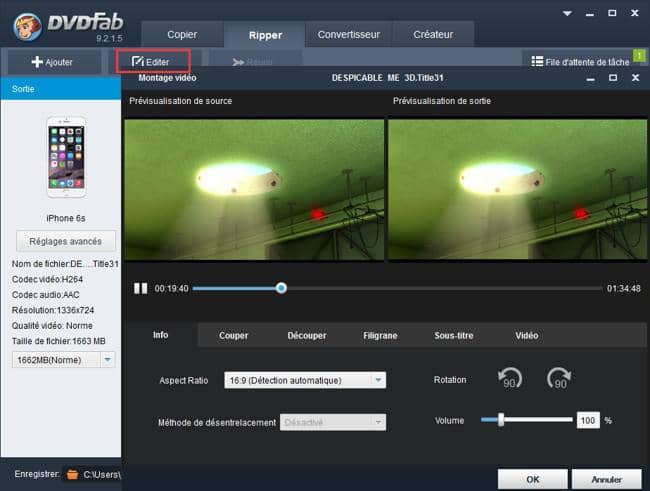Click the source preview video frame
650x491 pixels.
(254, 190)
